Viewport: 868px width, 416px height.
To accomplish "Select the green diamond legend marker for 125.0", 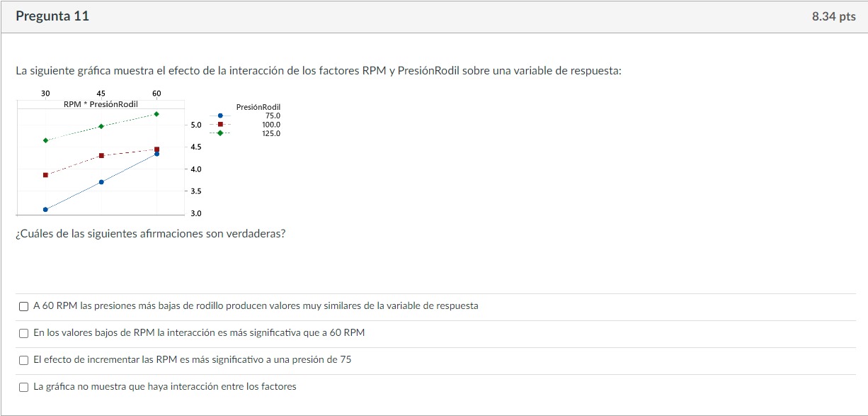I will (x=219, y=133).
